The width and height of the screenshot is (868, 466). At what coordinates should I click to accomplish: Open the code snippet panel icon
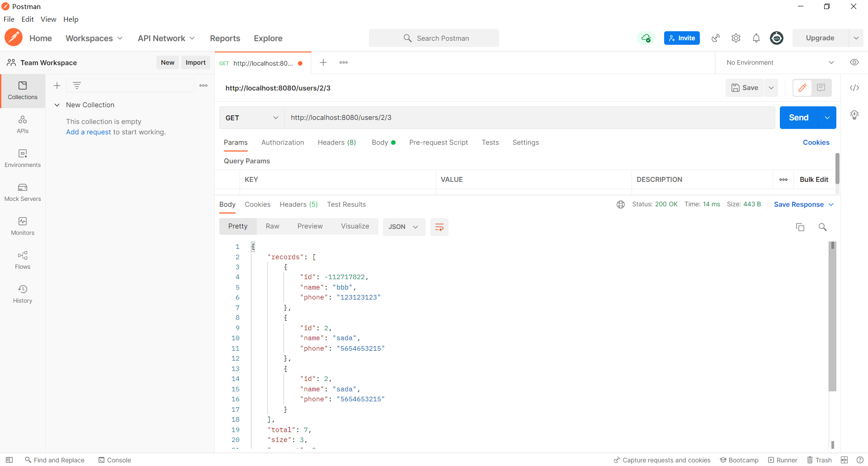point(854,88)
